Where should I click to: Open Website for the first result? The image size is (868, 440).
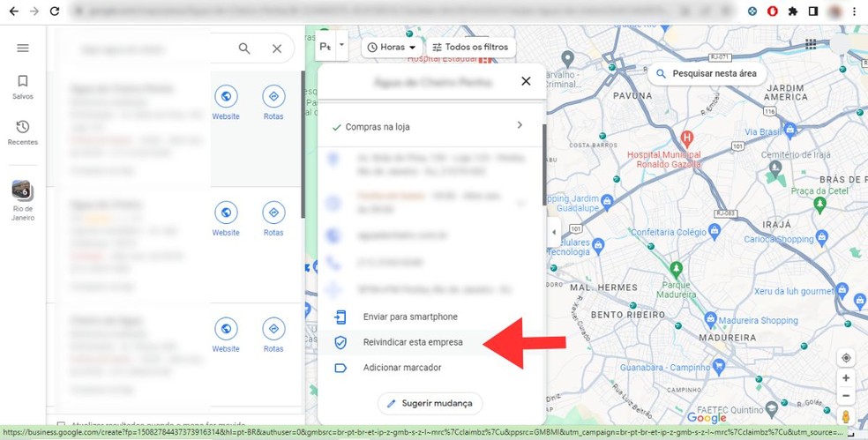tap(226, 103)
